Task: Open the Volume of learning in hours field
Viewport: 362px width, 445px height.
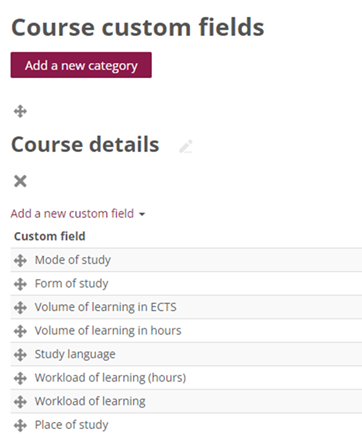Action: click(x=108, y=330)
